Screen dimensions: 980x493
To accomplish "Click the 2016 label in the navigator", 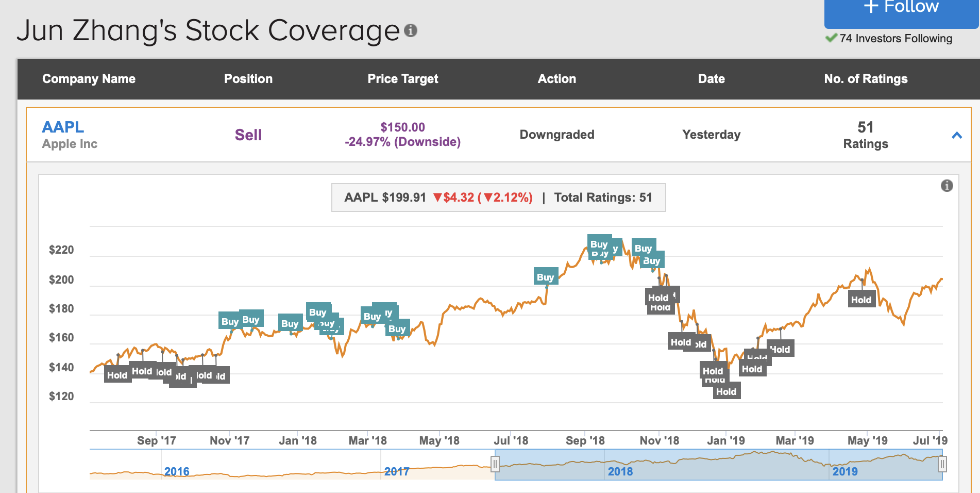I will 177,471.
